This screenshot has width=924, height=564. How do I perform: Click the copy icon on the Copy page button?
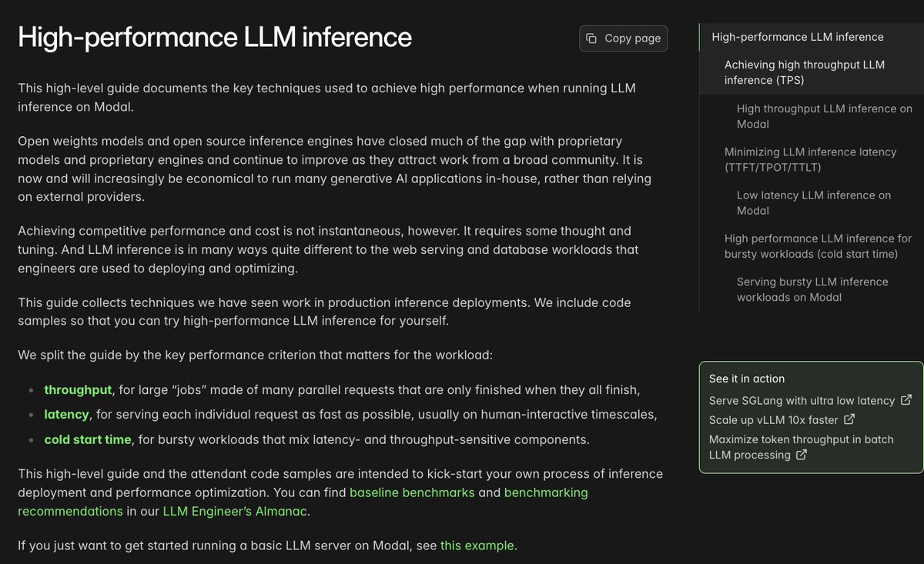pyautogui.click(x=591, y=38)
